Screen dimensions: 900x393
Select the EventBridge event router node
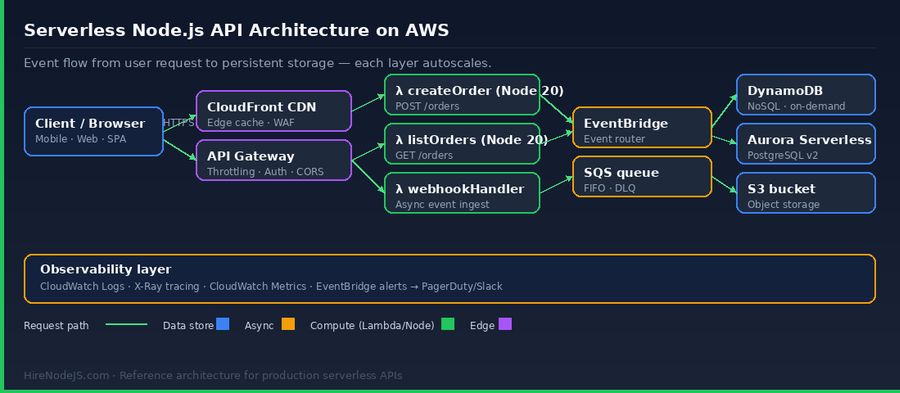point(642,127)
